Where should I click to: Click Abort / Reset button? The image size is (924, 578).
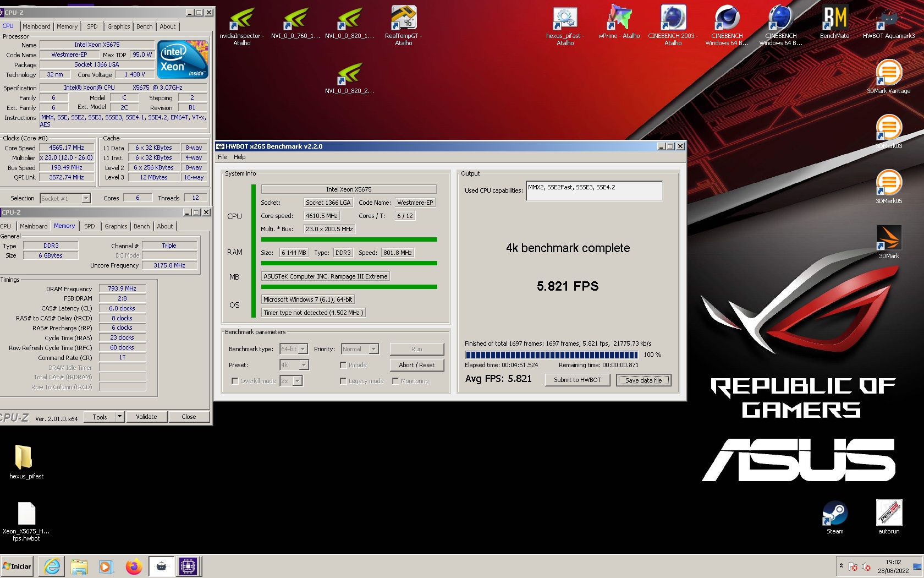pos(417,365)
